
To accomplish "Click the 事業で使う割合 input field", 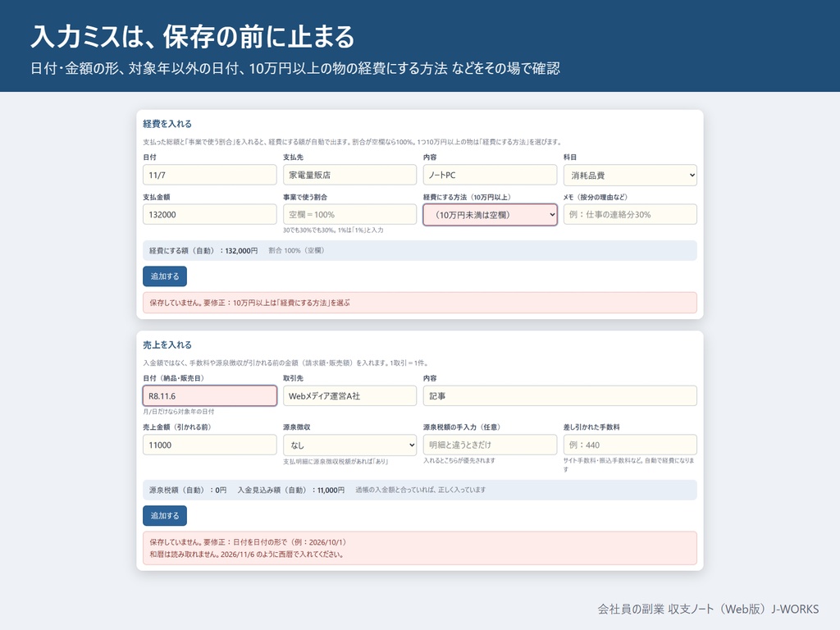I will pos(349,214).
